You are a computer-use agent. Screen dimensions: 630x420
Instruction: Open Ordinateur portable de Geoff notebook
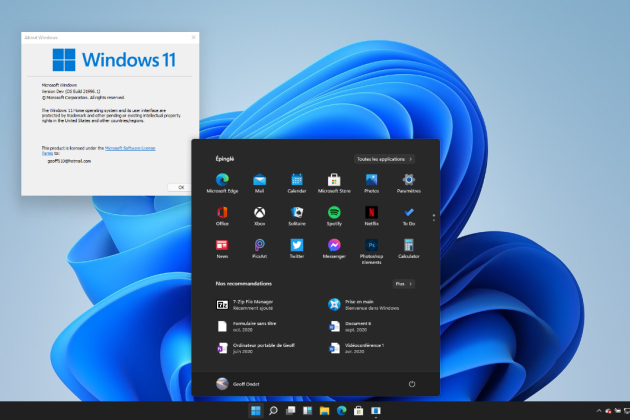256,348
